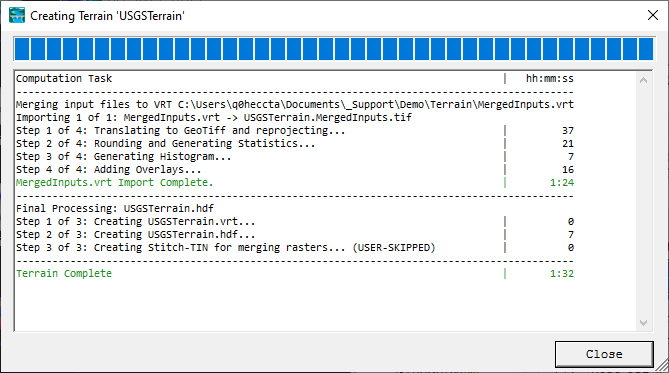Click the window title 'Creating Terrain USGSTerrain'
Viewport: 669px width, 373px height.
(x=107, y=16)
